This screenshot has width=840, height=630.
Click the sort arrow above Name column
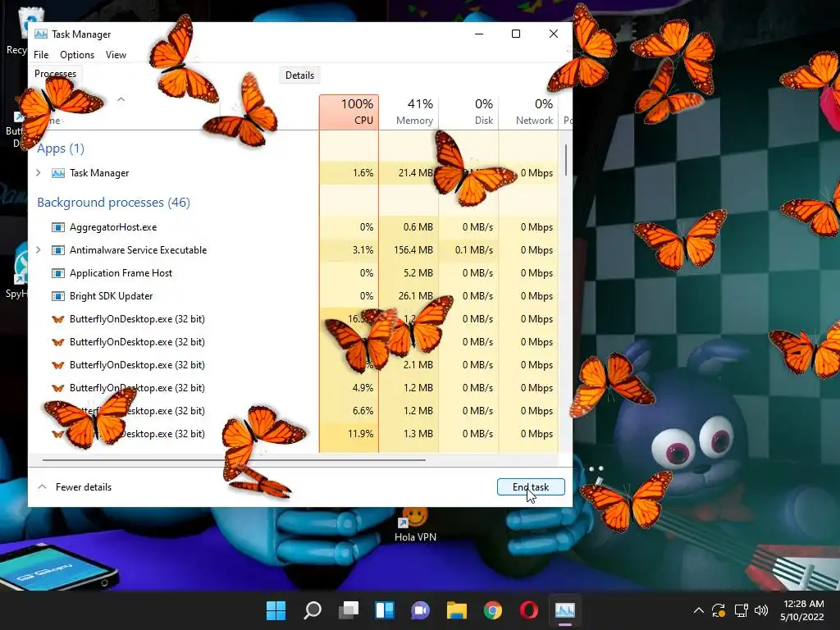point(121,99)
